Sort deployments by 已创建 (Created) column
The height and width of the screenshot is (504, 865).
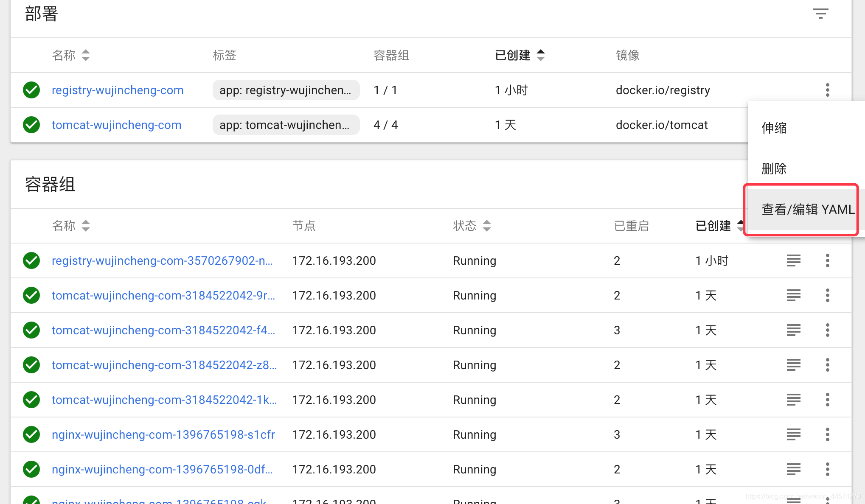(520, 55)
